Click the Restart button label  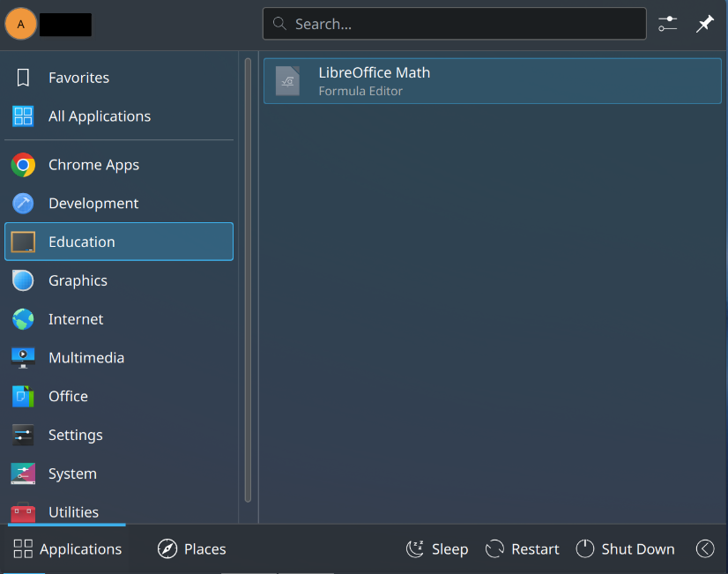pos(535,549)
